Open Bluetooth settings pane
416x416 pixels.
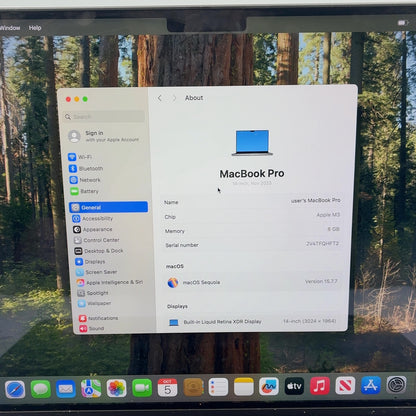(x=86, y=168)
